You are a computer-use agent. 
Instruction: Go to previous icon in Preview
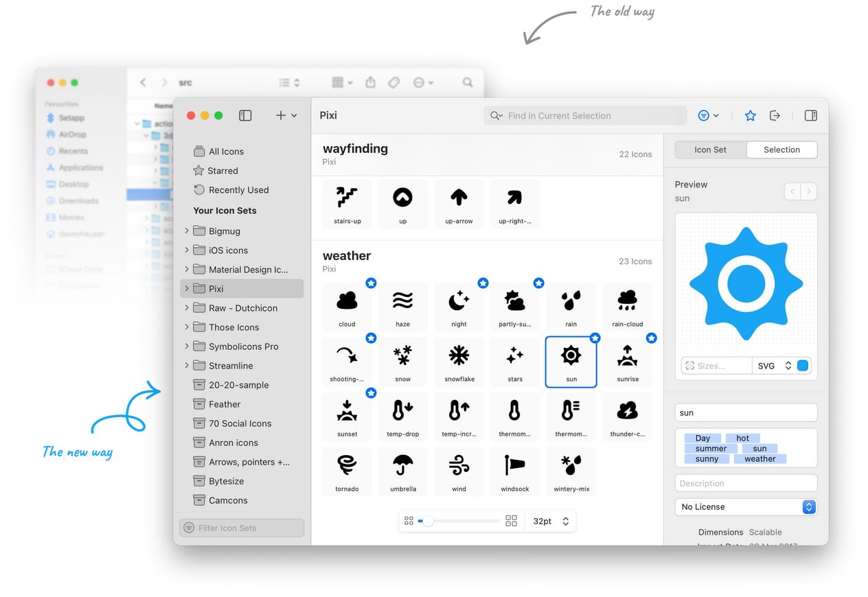[792, 191]
